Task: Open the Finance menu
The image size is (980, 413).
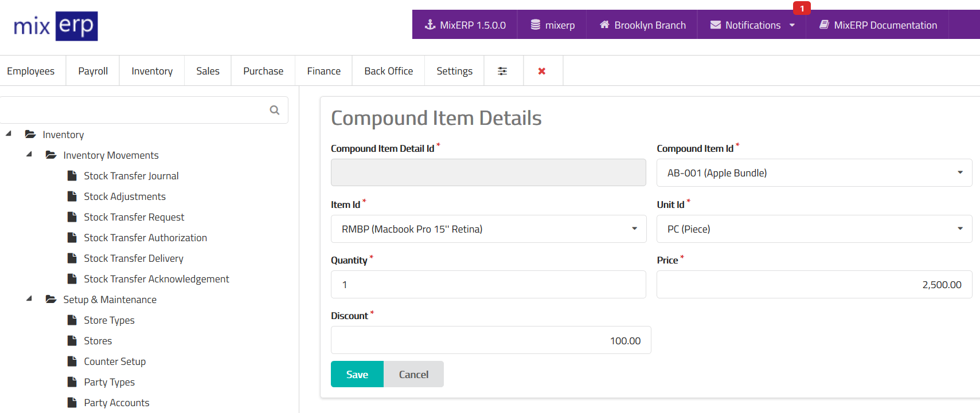Action: [323, 71]
